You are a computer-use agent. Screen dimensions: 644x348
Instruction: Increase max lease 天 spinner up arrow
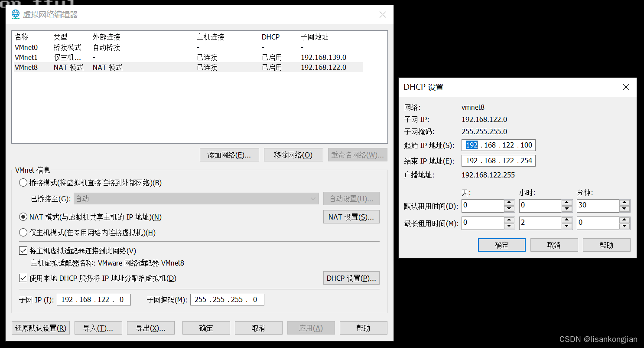(509, 220)
